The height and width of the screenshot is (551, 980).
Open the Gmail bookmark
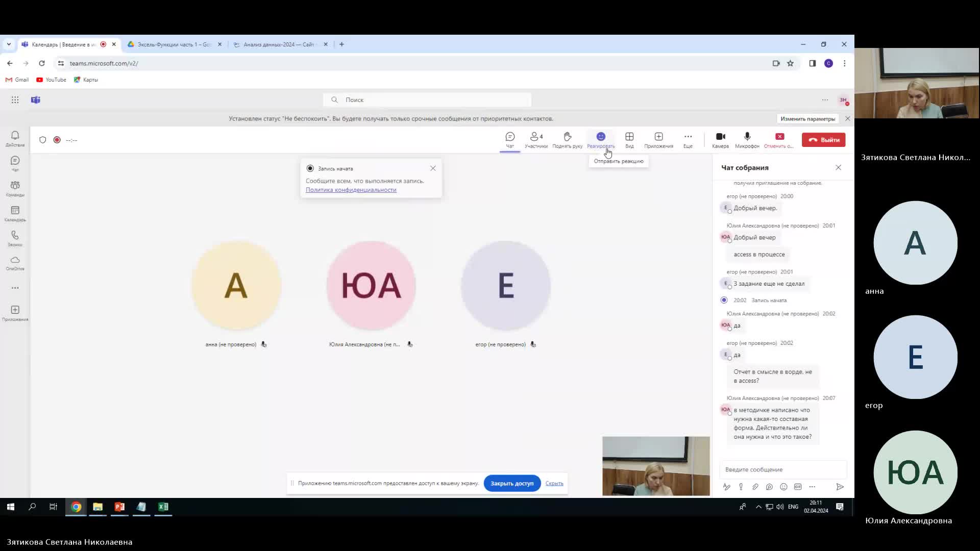click(x=17, y=80)
